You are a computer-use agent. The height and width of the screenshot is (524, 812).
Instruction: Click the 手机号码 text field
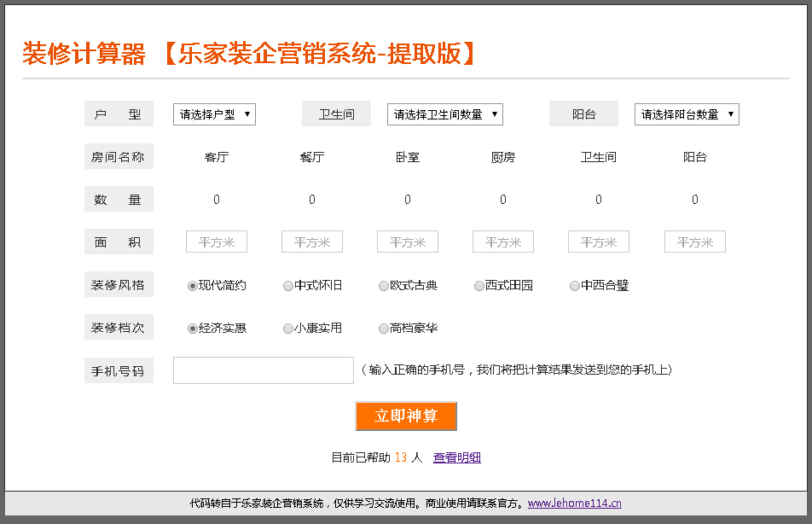[x=263, y=370]
